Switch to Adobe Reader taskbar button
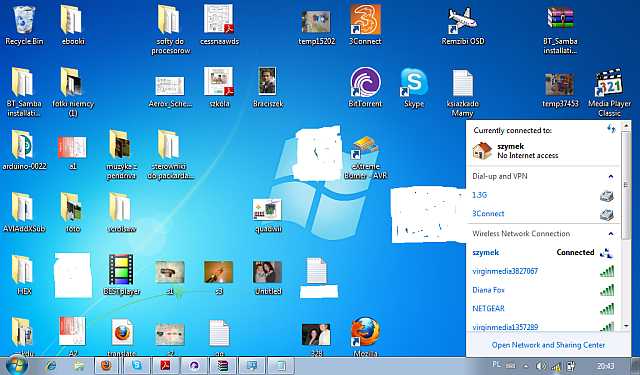Screen dimensions: 640x375 (165, 366)
